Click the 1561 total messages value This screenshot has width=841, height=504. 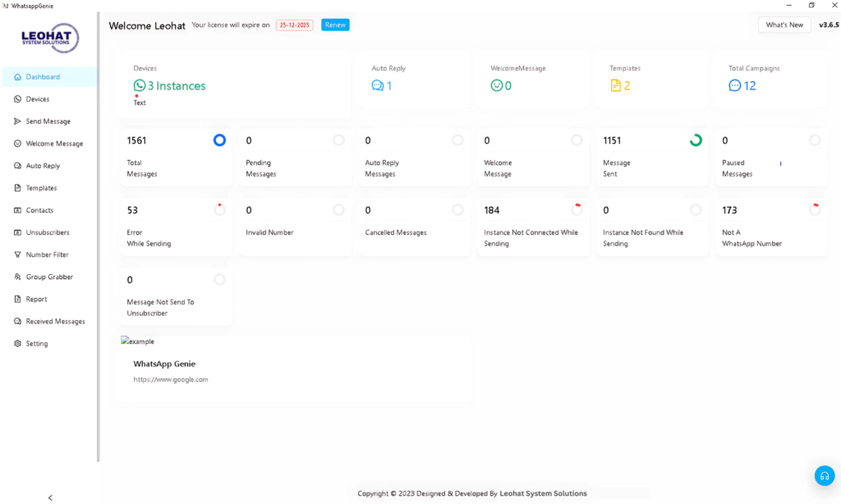pyautogui.click(x=136, y=140)
